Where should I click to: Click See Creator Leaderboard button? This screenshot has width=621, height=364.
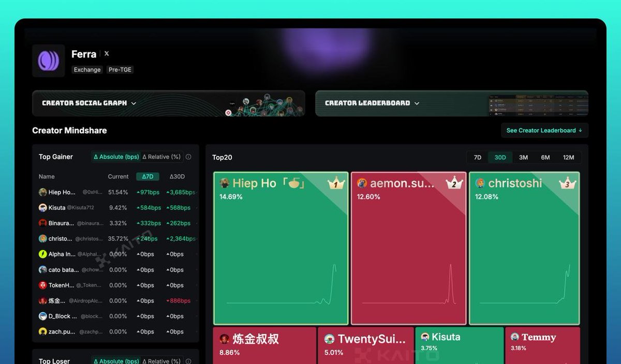click(x=544, y=130)
